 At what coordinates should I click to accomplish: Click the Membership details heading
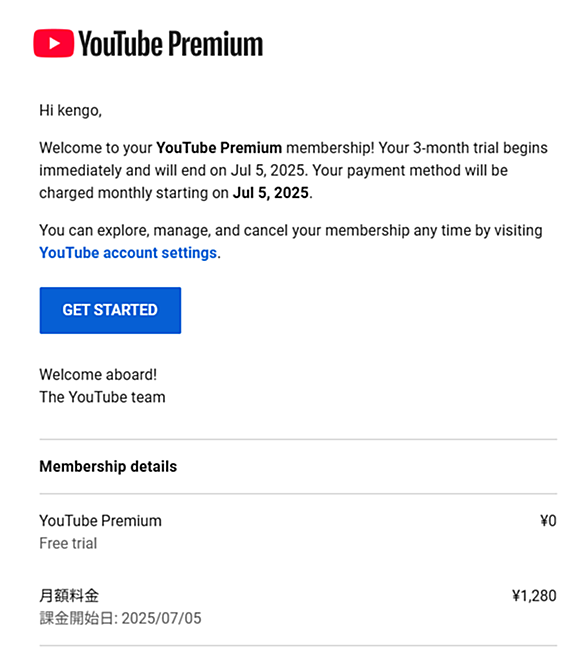(108, 466)
